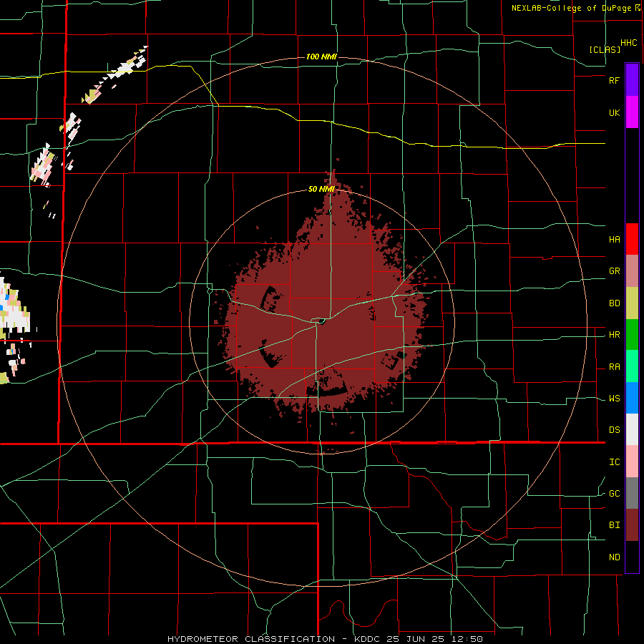This screenshot has width=644, height=644.
Task: Click the RA legend label
Action: pyautogui.click(x=614, y=367)
